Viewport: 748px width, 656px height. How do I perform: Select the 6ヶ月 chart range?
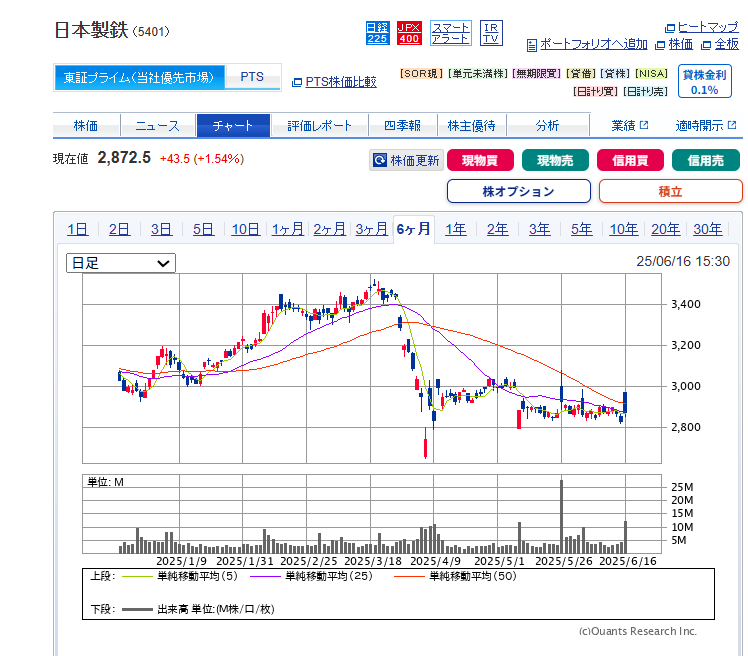[x=414, y=229]
